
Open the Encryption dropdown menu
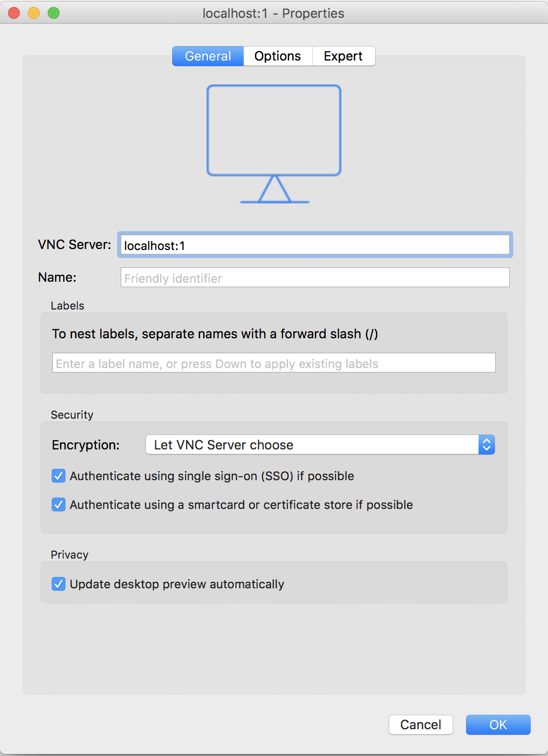point(313,444)
